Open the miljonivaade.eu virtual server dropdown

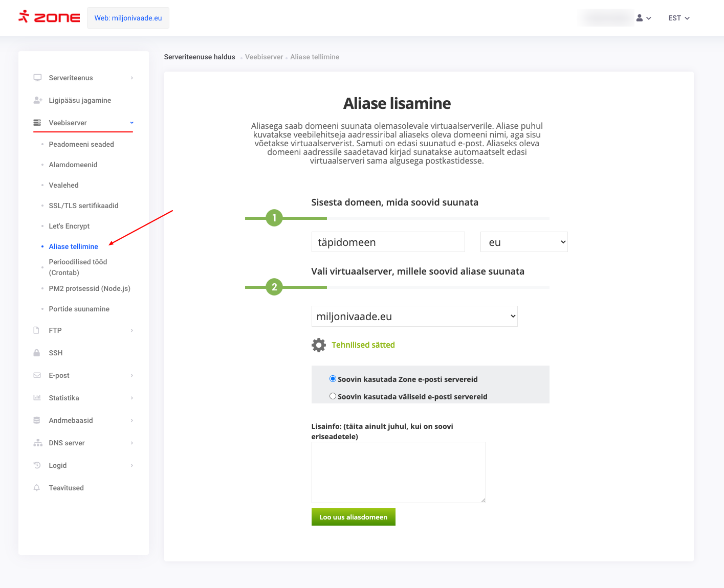click(414, 316)
